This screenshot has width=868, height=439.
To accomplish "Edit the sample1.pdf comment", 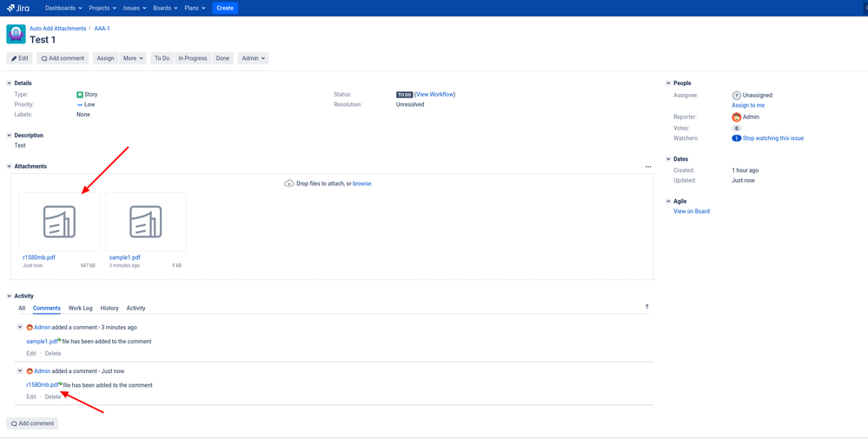I will tap(31, 353).
